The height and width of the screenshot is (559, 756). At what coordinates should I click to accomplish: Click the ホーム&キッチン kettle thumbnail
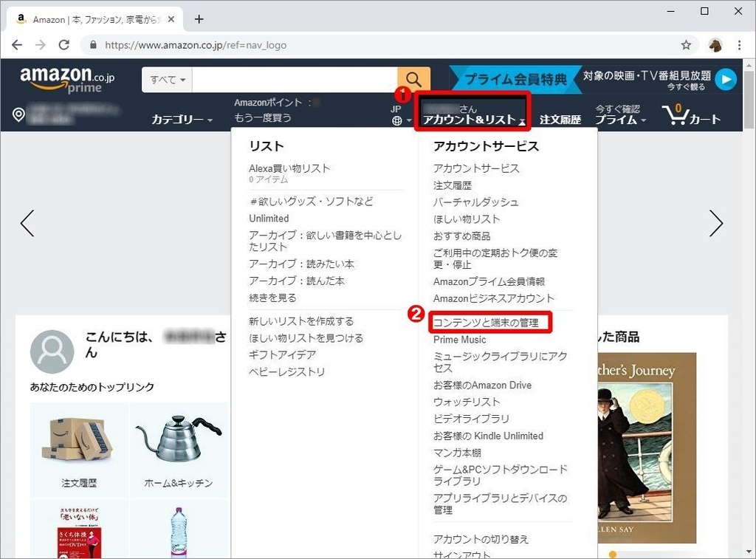point(179,439)
